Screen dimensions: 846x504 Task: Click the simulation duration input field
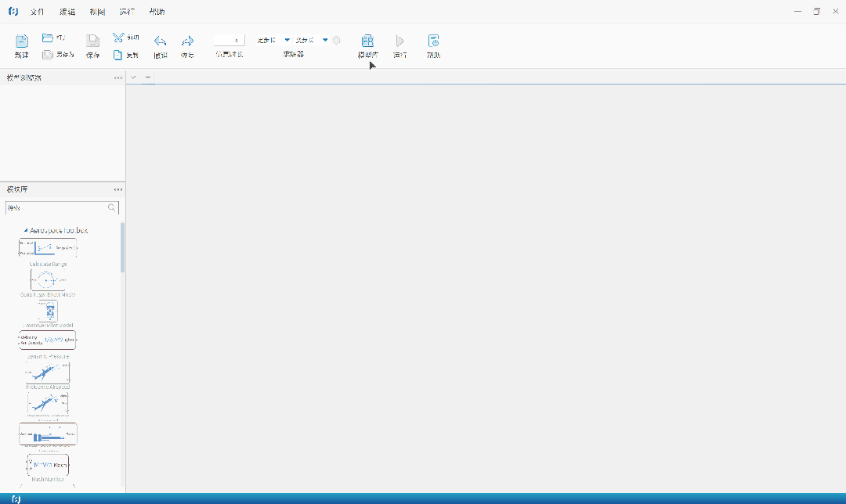229,40
